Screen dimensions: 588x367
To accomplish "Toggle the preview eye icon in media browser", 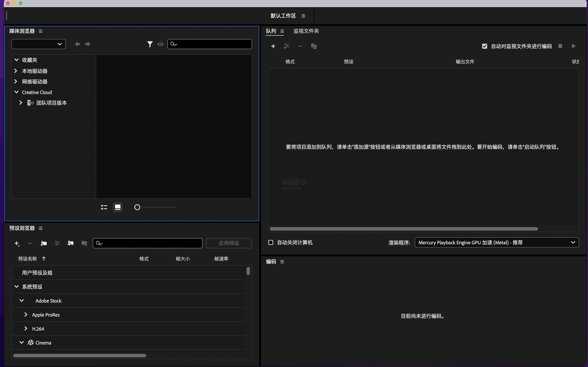I will [161, 44].
